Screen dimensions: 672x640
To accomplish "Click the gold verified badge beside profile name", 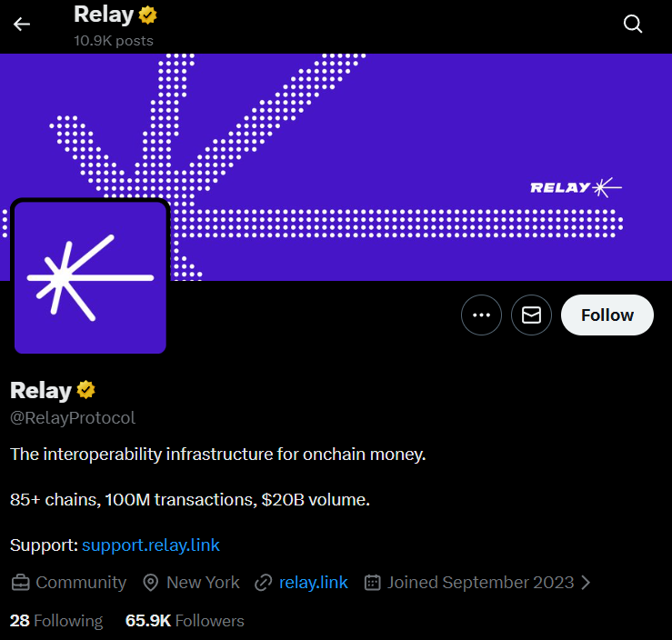I will pyautogui.click(x=86, y=390).
